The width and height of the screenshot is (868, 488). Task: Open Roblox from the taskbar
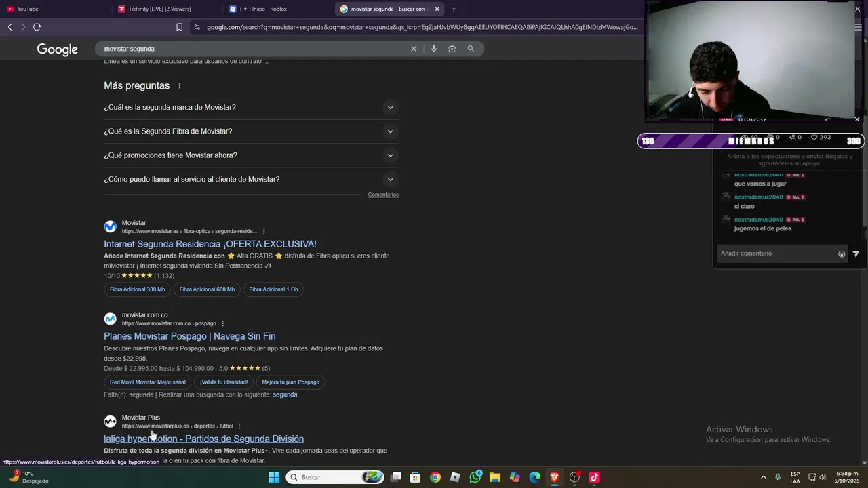[455, 477]
